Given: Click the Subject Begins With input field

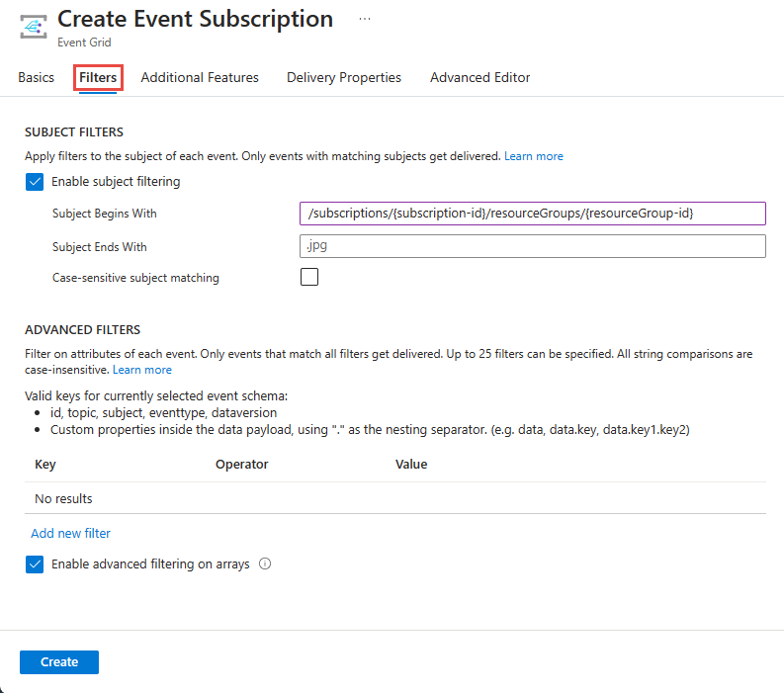Looking at the screenshot, I should tap(532, 214).
